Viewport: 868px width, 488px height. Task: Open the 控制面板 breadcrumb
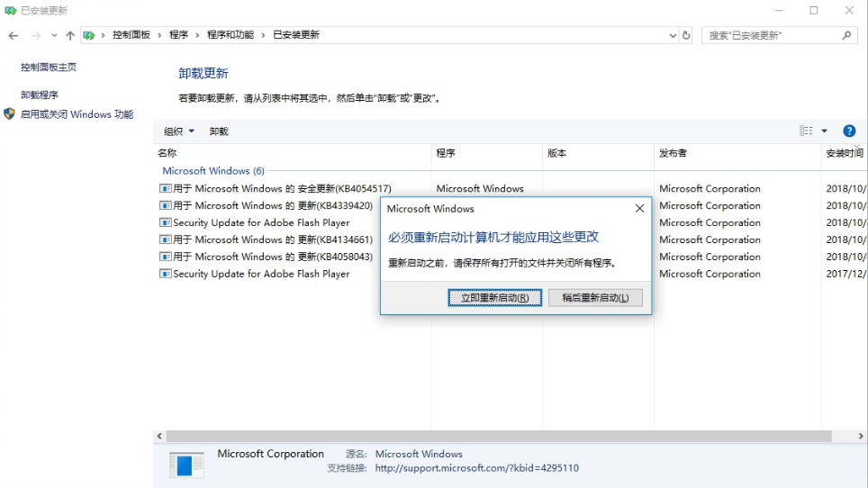pos(131,35)
